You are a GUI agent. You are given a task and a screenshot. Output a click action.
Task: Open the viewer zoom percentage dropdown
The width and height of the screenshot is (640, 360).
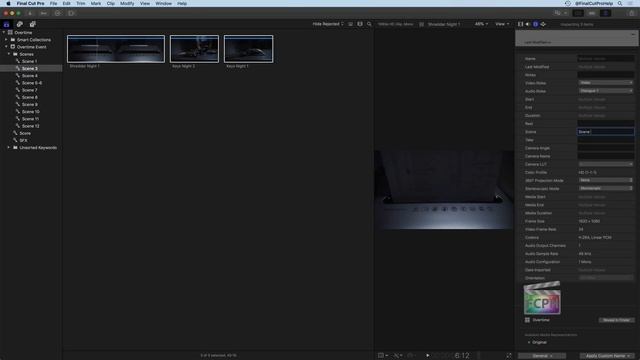tap(481, 24)
